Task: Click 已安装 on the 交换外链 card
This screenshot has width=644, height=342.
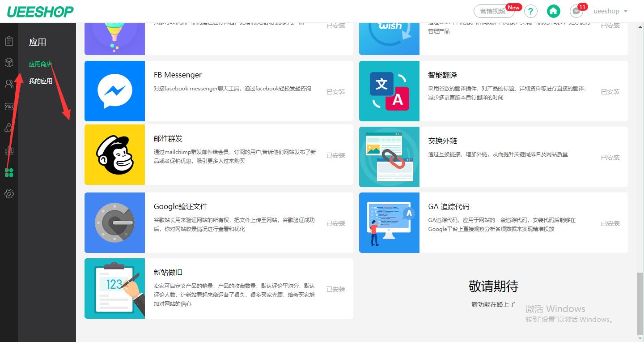Action: coord(610,158)
